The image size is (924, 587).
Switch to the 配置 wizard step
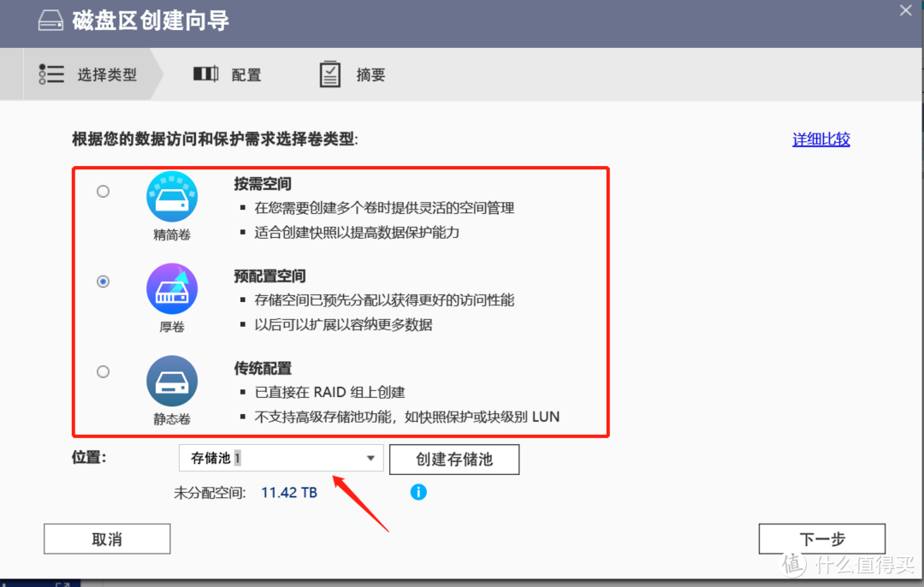(246, 75)
